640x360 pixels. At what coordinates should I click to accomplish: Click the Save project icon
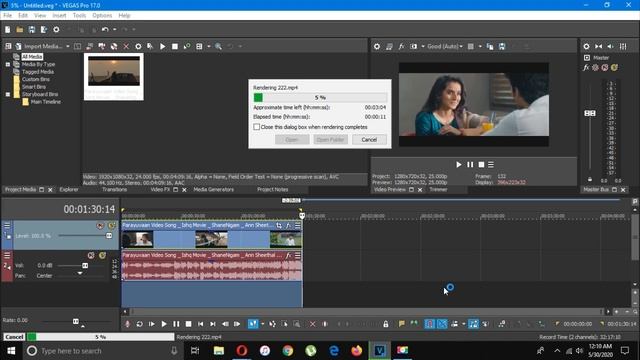(31, 29)
